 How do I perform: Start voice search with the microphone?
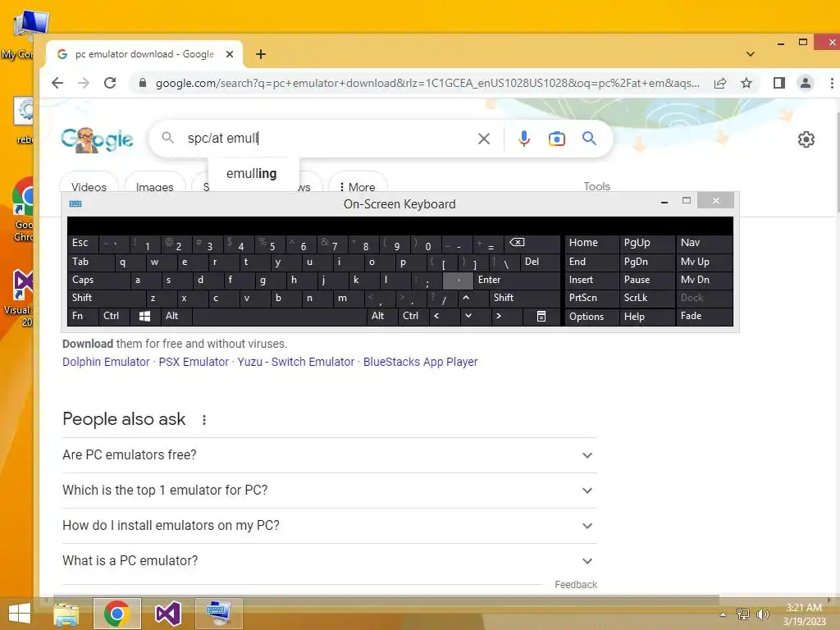524,139
